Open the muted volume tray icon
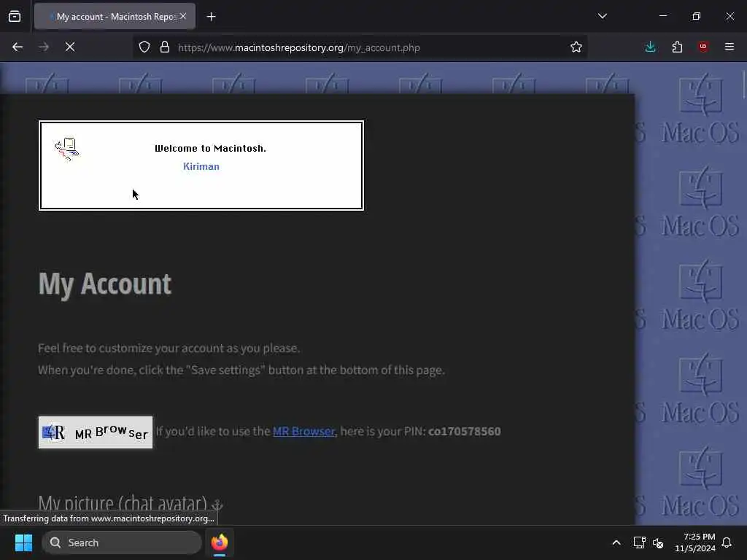 659,542
